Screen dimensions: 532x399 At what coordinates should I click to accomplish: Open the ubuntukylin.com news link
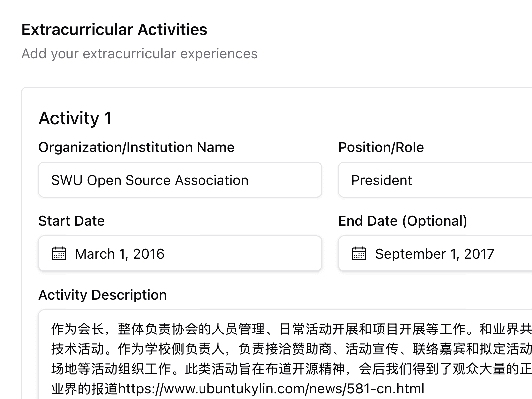[273, 387]
